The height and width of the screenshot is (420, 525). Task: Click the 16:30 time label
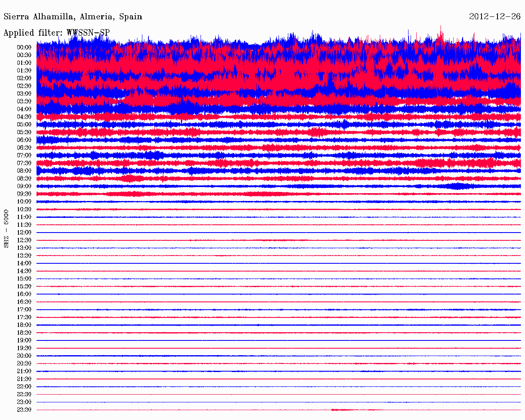tap(24, 302)
